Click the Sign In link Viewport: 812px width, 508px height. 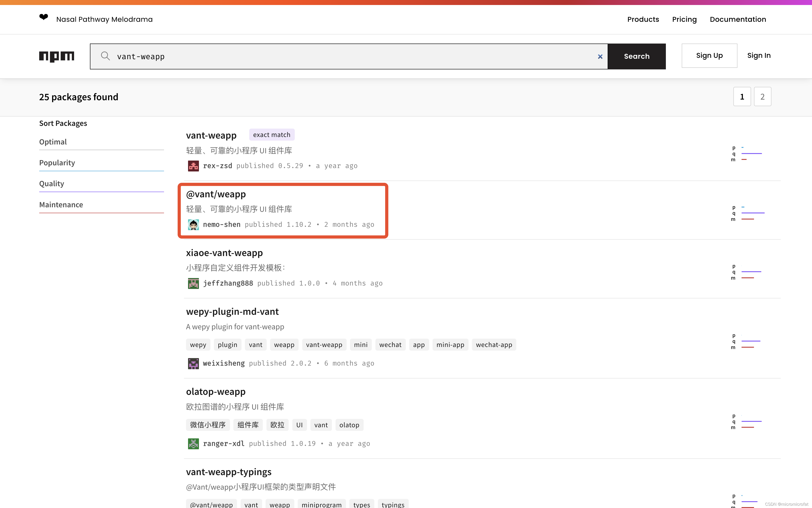[759, 55]
